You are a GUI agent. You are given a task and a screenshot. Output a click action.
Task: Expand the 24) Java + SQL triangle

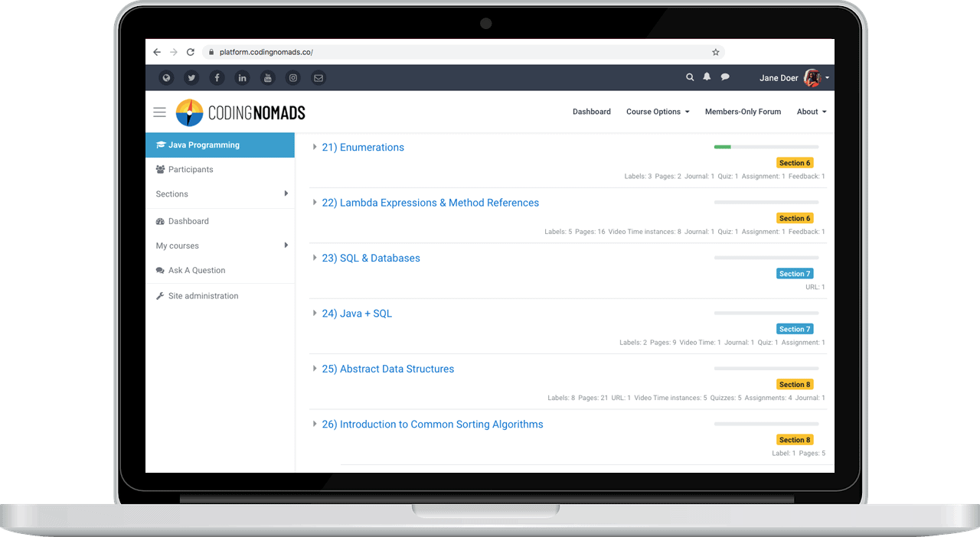tap(315, 313)
